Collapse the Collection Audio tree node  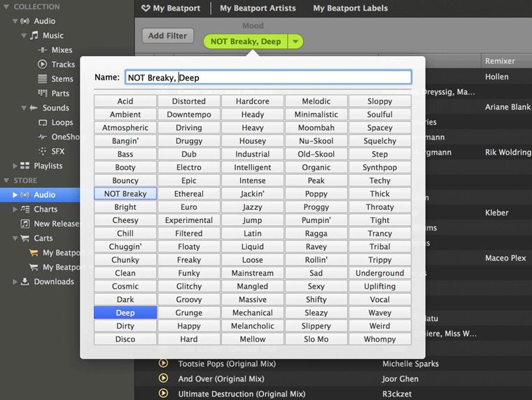15,21
